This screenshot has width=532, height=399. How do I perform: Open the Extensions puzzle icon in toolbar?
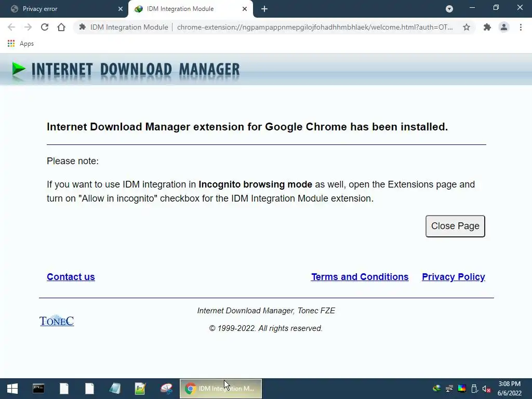(x=487, y=27)
